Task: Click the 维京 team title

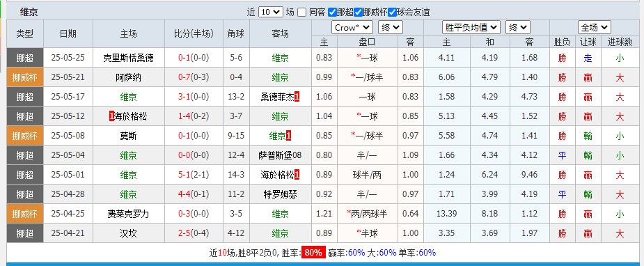Action: coord(29,13)
